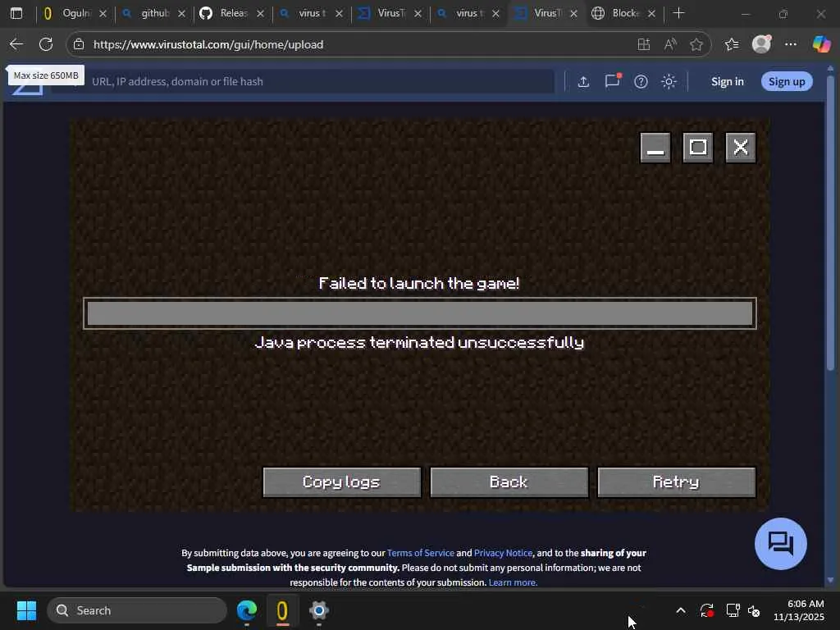This screenshot has width=840, height=630.
Task: Close the Releases GitHub tab
Action: click(260, 13)
